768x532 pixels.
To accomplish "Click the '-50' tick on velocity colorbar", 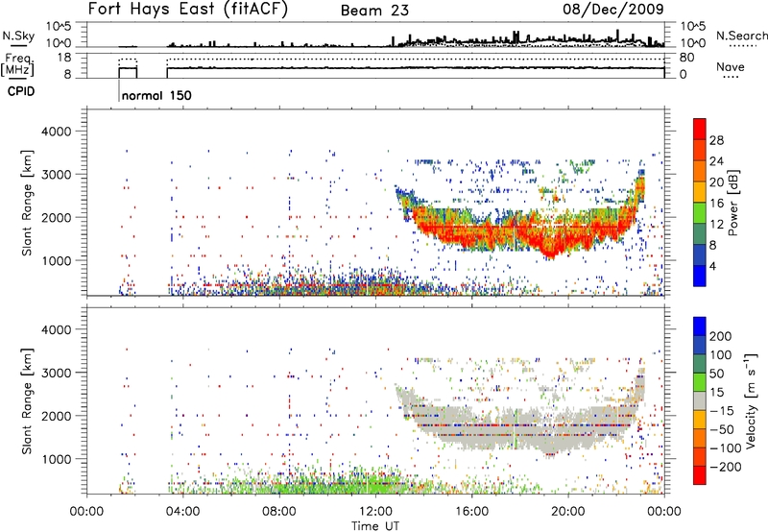I will tap(722, 429).
